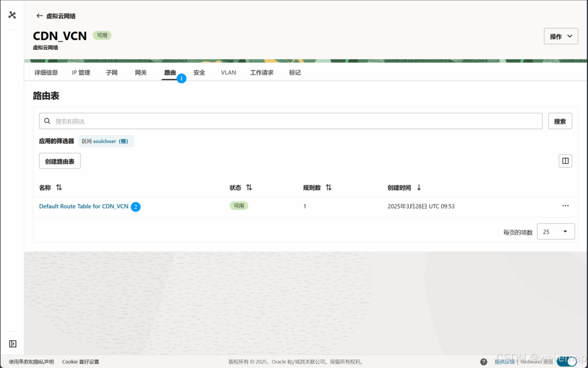Click the 搜索 button
This screenshot has height=368, width=588.
pyautogui.click(x=560, y=121)
